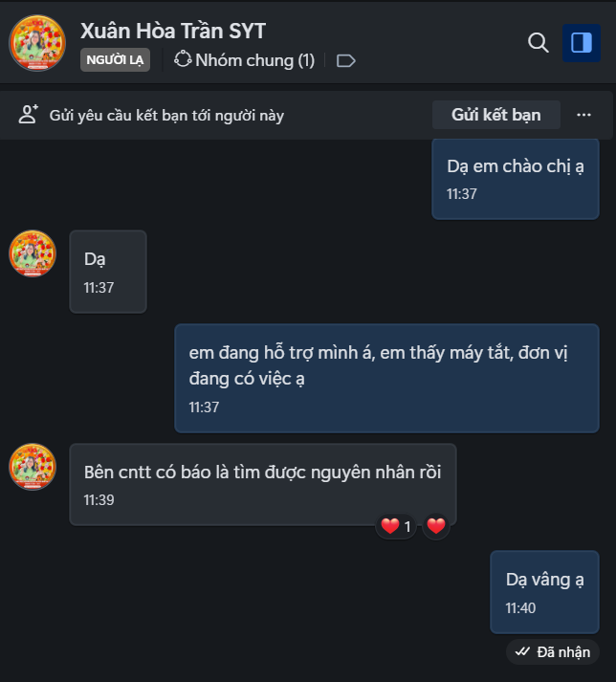Toggle the conversation info side panel
This screenshot has height=682, width=616.
pos(582,43)
